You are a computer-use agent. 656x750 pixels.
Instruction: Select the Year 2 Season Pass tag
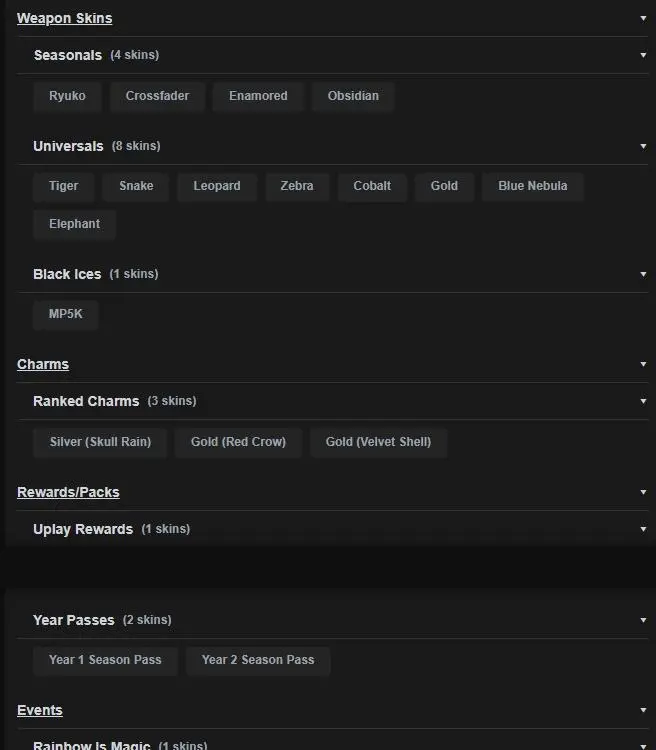pyautogui.click(x=257, y=660)
